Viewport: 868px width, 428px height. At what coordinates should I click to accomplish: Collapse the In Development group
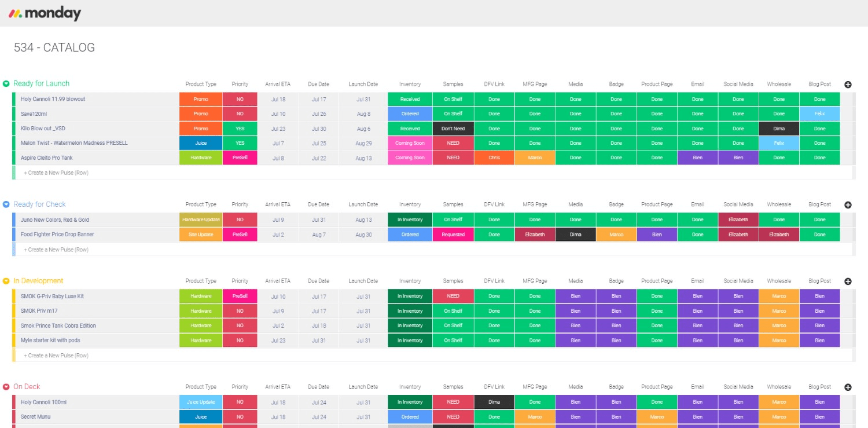pos(6,281)
